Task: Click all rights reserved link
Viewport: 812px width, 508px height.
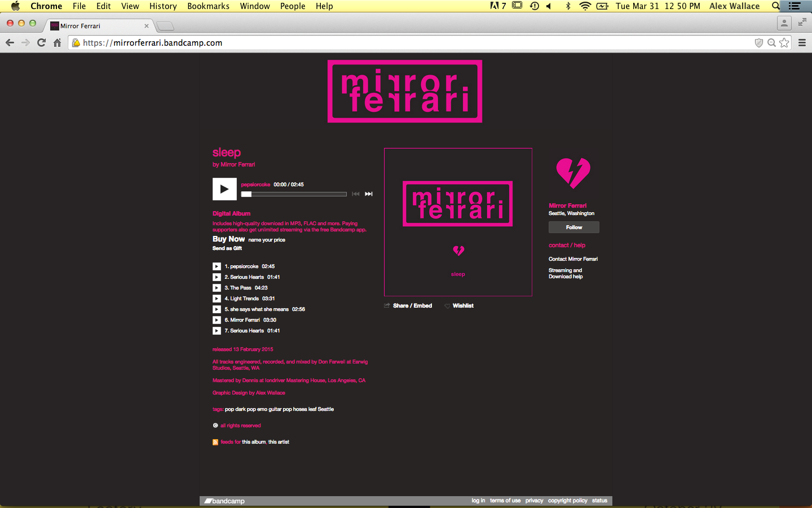Action: [241, 426]
